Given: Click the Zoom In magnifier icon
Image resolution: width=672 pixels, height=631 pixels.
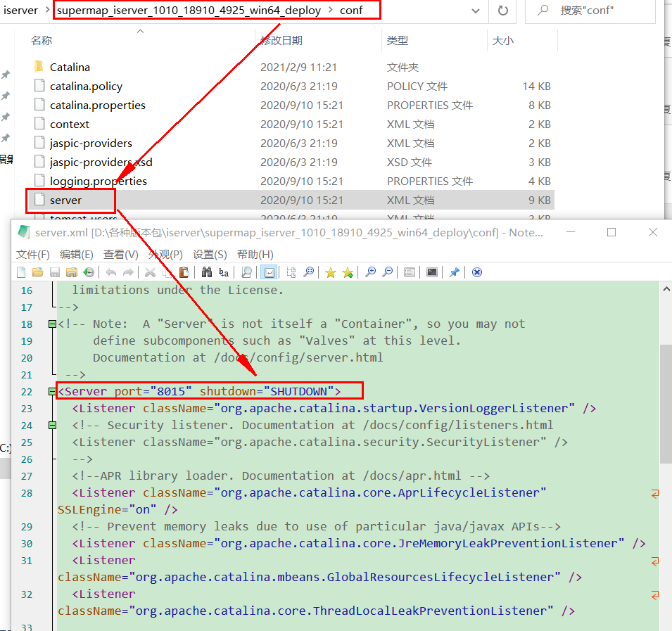Looking at the screenshot, I should pyautogui.click(x=370, y=272).
